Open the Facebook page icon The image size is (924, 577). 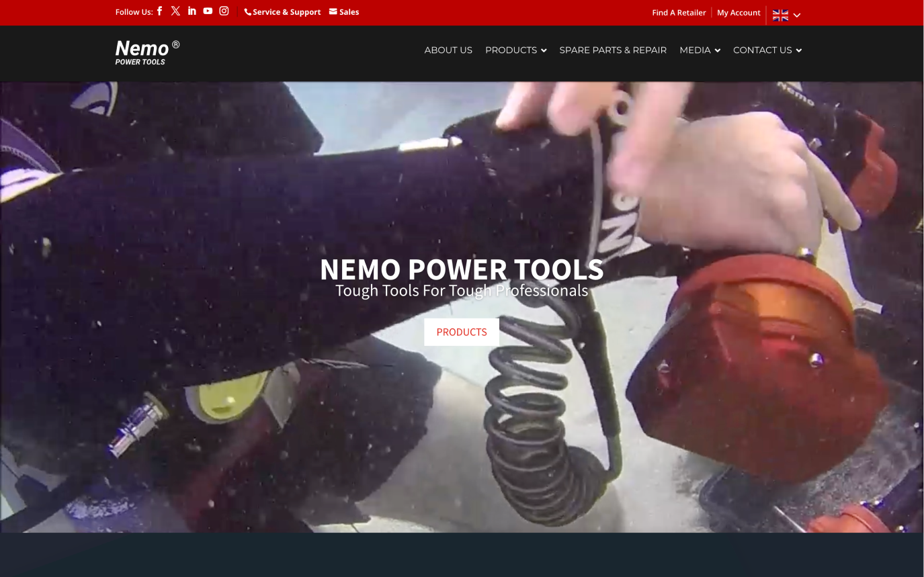159,11
